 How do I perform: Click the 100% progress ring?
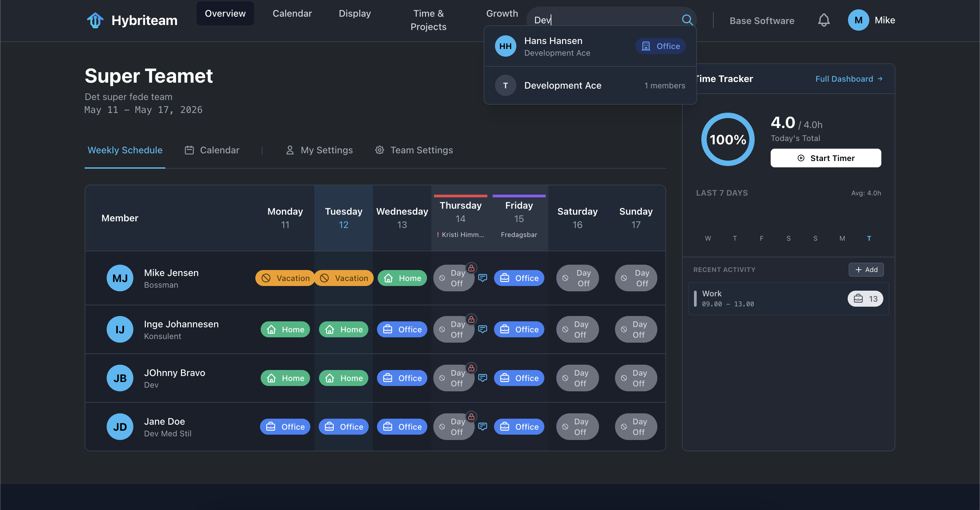(728, 139)
